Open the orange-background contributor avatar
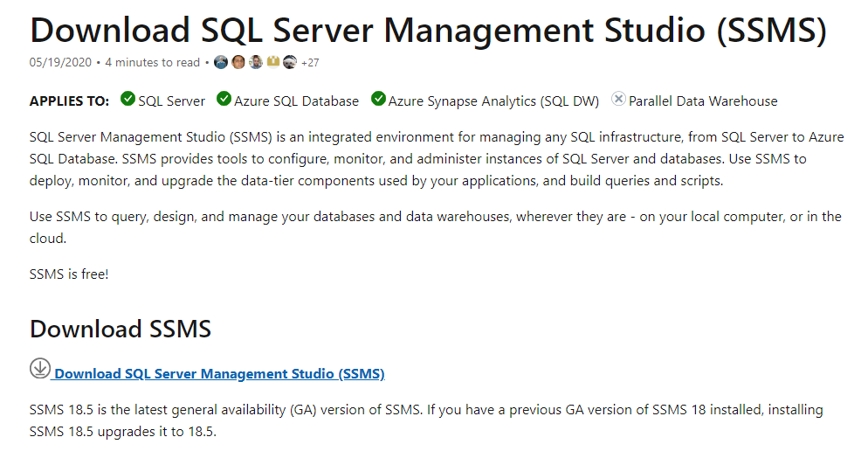This screenshot has height=458, width=868. tap(238, 62)
